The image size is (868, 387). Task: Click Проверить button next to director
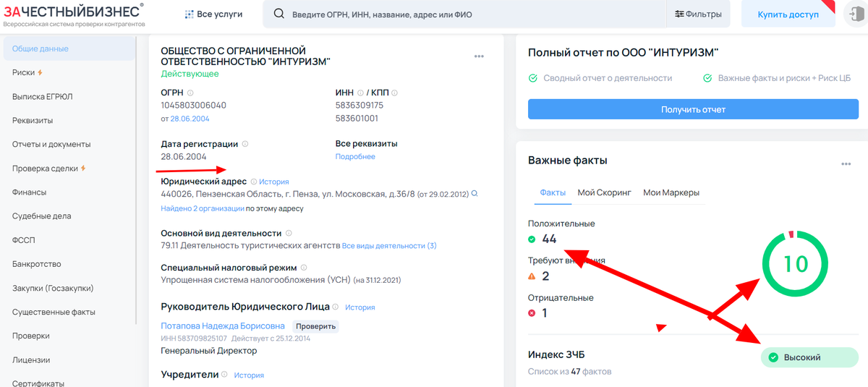pos(316,326)
